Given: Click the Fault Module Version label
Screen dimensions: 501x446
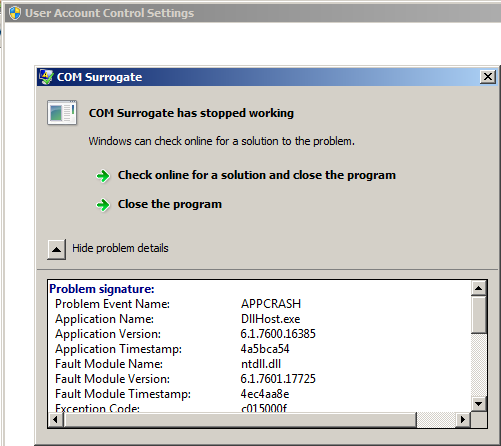Looking at the screenshot, I should [112, 379].
